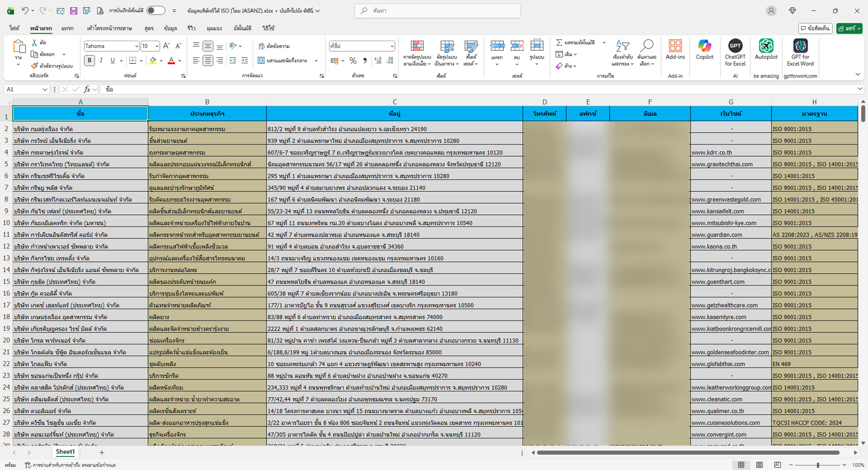Click the yellow fill color swatch
868x470 pixels.
(153, 61)
